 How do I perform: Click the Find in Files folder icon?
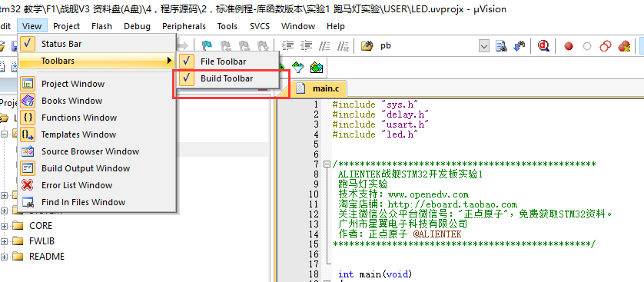tap(367, 45)
